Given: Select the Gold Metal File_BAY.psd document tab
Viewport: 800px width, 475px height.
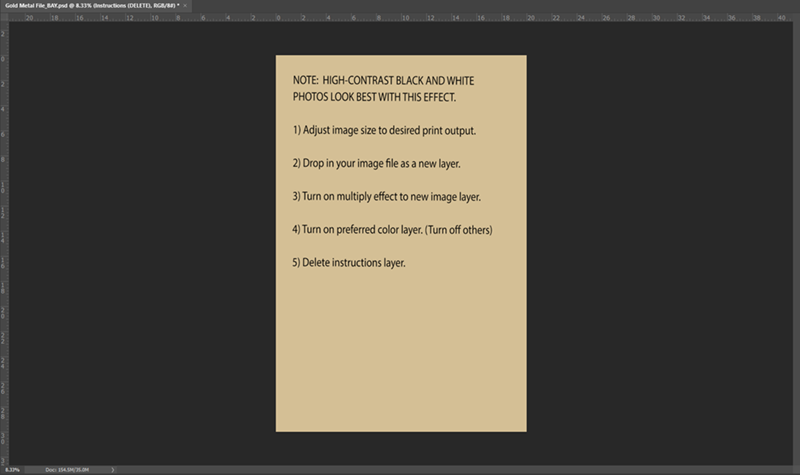Looking at the screenshot, I should (x=92, y=6).
